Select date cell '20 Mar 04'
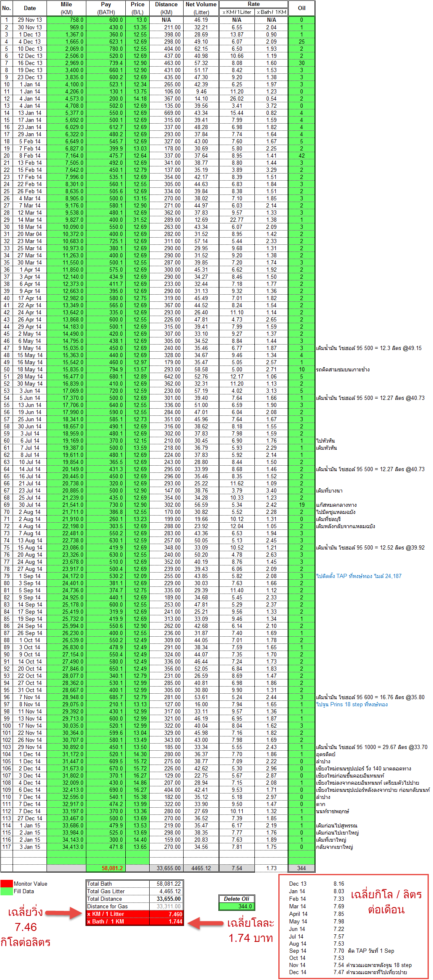 pos(30,234)
